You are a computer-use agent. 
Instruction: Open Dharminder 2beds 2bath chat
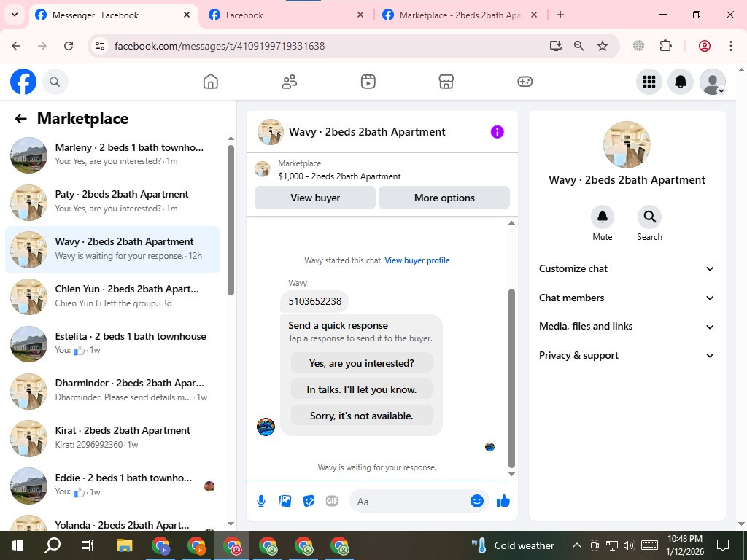(x=113, y=391)
